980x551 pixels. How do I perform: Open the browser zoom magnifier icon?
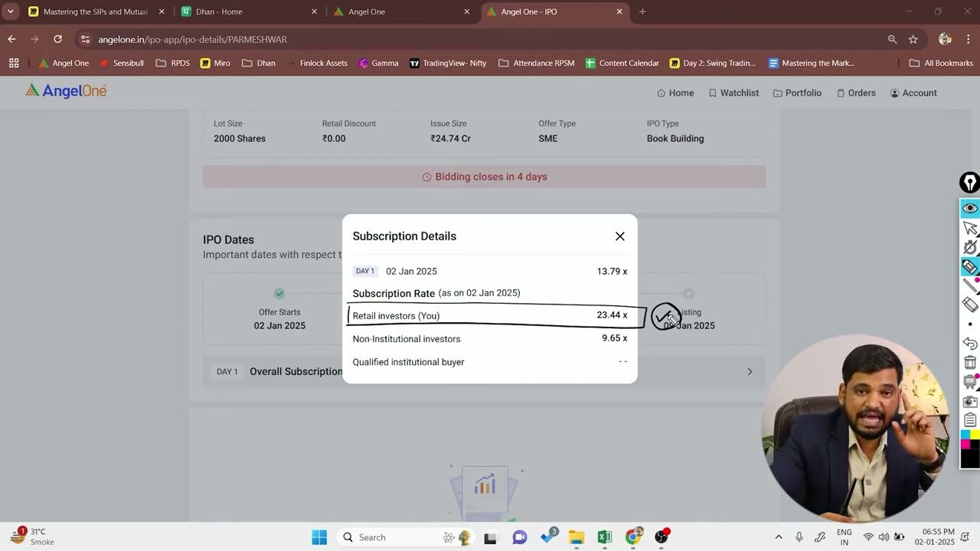pyautogui.click(x=892, y=39)
